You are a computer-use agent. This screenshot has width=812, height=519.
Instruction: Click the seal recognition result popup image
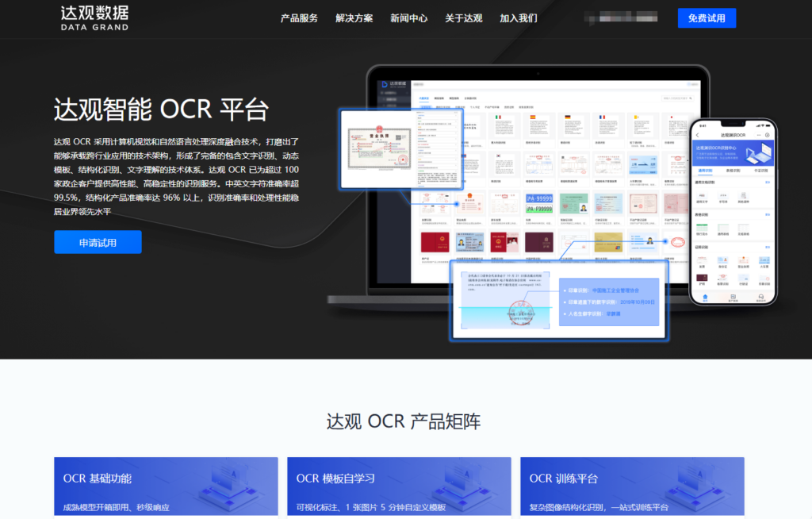click(x=559, y=301)
